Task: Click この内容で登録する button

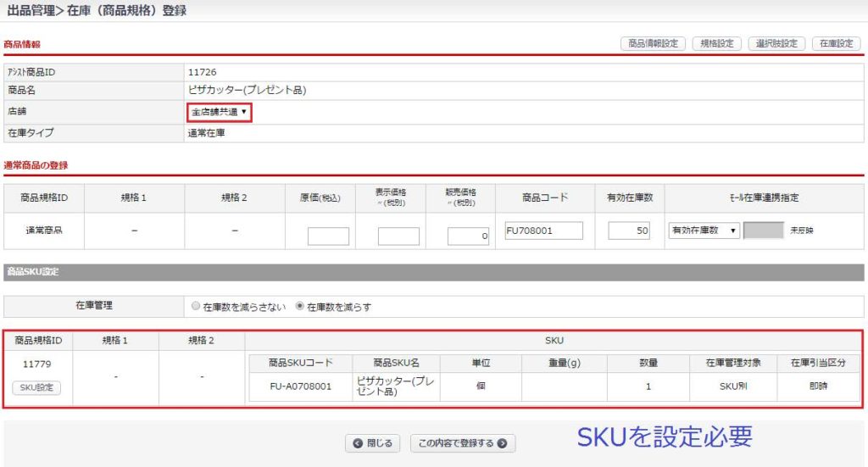Action: click(463, 443)
